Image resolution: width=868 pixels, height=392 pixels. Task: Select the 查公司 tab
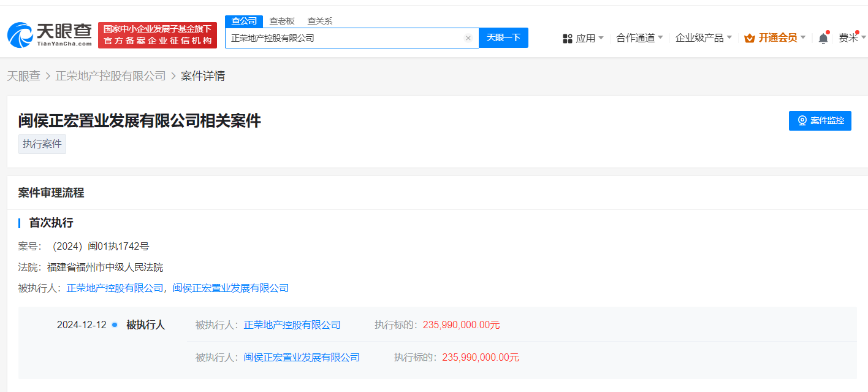(x=243, y=20)
